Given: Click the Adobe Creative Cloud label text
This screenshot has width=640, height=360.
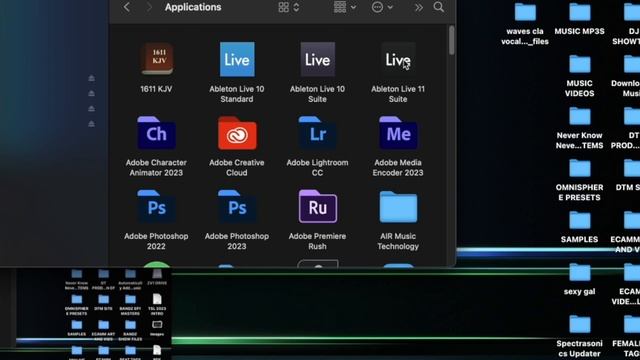Looking at the screenshot, I should pos(237,167).
